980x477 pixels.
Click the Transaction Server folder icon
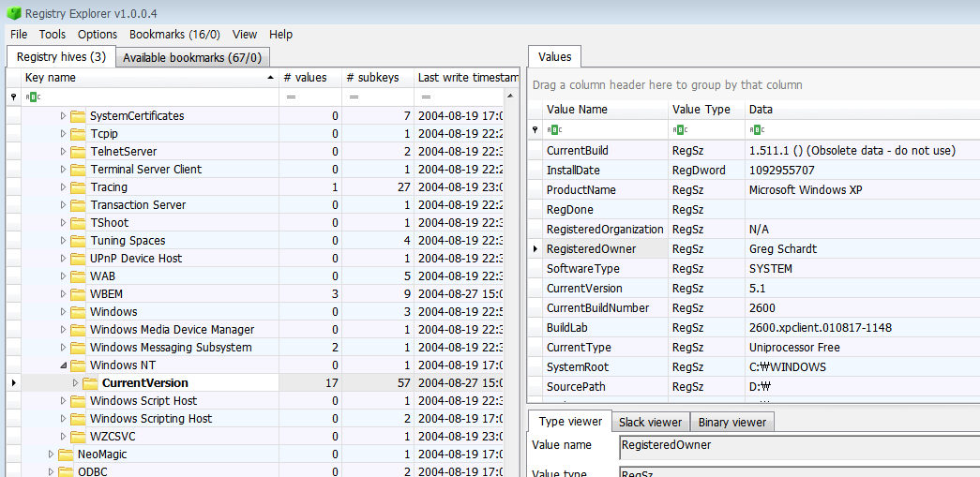pyautogui.click(x=78, y=205)
